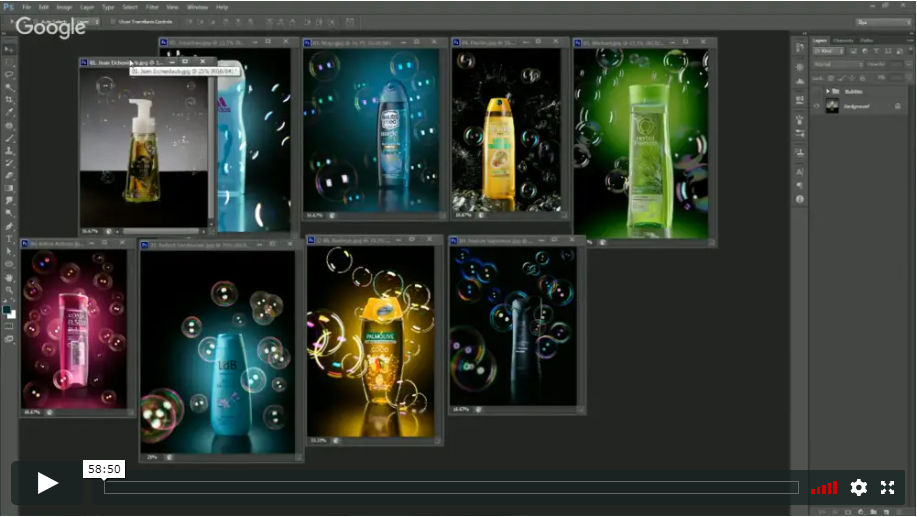Open the Layer menu
Viewport: 917px width, 517px height.
coord(87,7)
